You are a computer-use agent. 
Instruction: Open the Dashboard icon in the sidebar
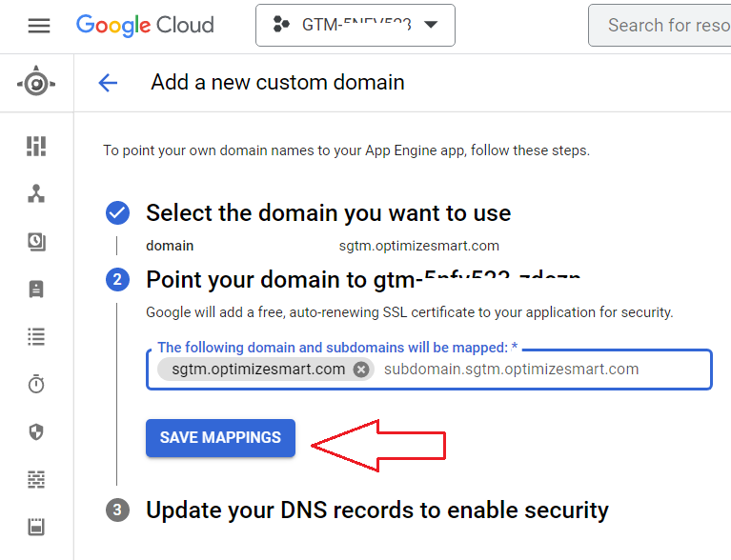pos(36,146)
